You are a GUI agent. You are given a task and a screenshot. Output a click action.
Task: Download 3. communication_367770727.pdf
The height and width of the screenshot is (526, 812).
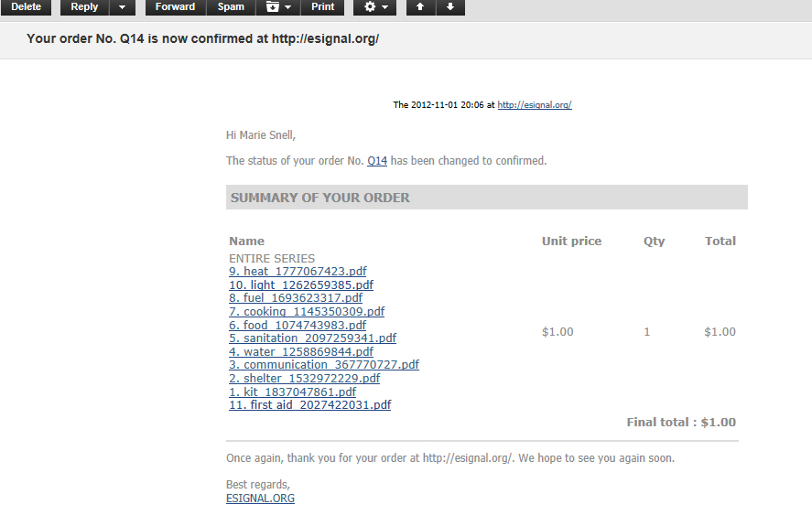click(324, 364)
